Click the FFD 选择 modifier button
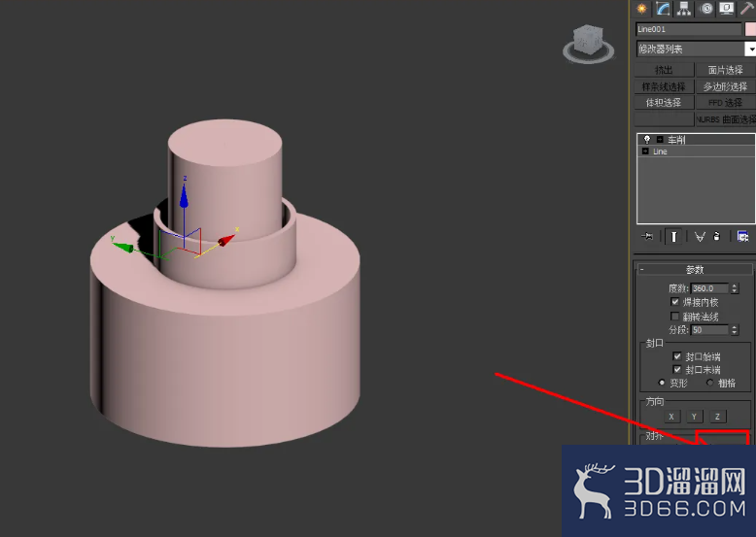This screenshot has height=537, width=756. click(725, 103)
